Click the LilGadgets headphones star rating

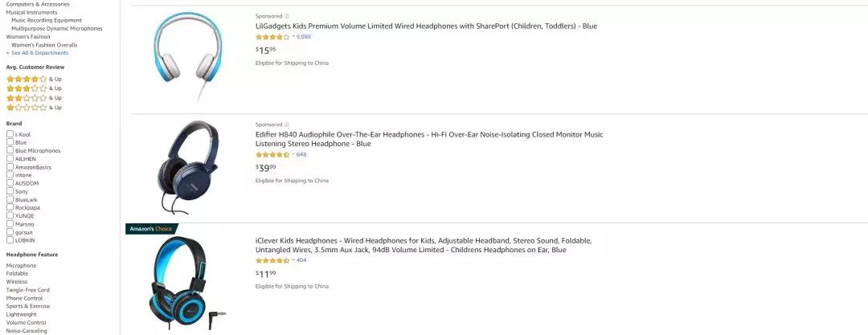(272, 37)
